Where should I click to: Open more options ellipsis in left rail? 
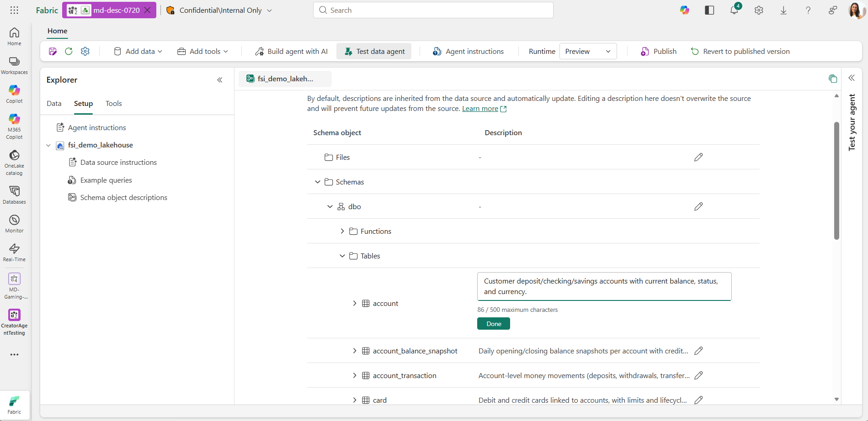14,354
